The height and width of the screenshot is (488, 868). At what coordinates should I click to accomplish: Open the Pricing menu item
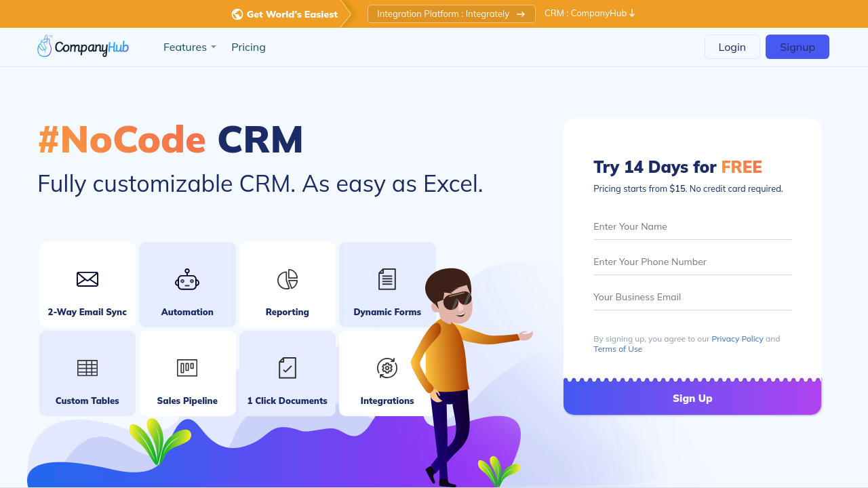(248, 47)
